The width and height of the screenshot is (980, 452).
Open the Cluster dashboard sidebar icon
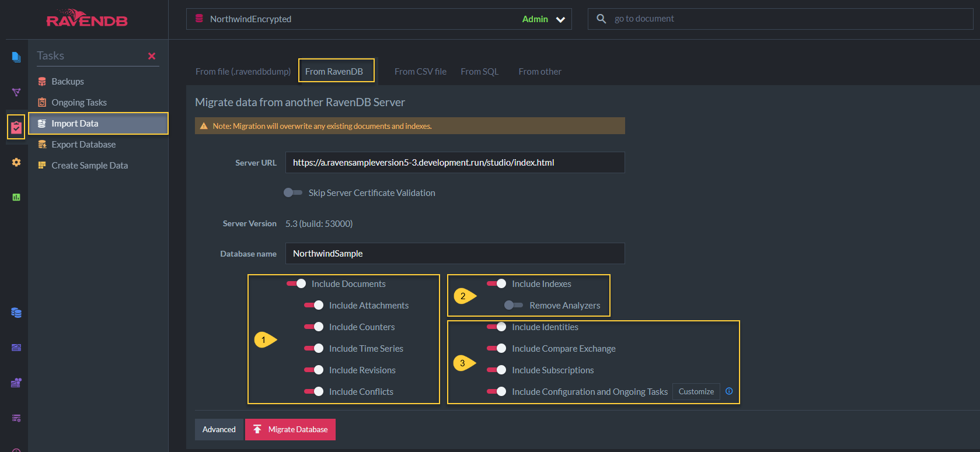coord(16,348)
